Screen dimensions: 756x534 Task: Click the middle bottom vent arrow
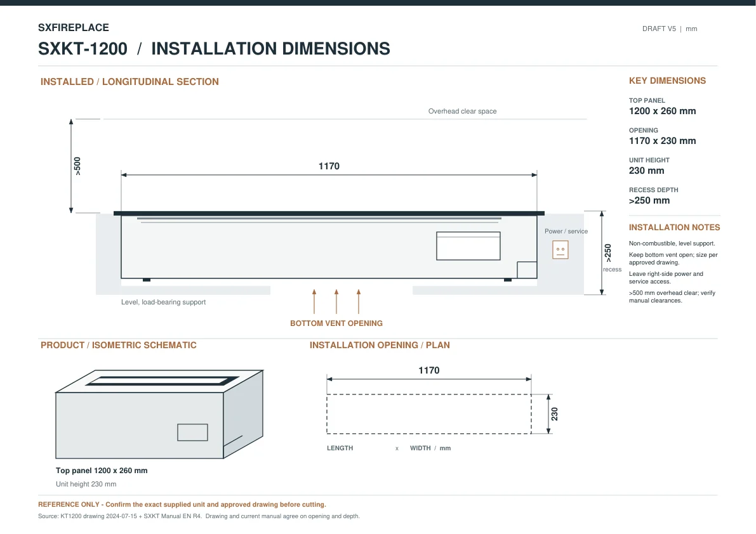coord(336,301)
